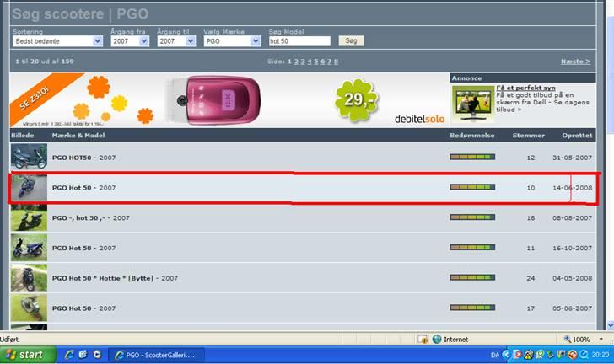Click the Stemmer column header
The height and width of the screenshot is (364, 614).
tap(528, 136)
